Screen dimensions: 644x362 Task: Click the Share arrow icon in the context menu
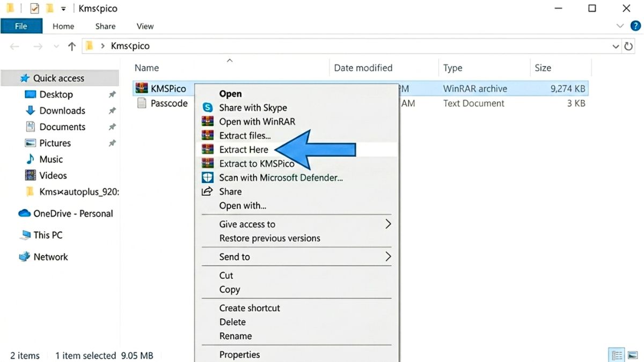[x=207, y=191]
